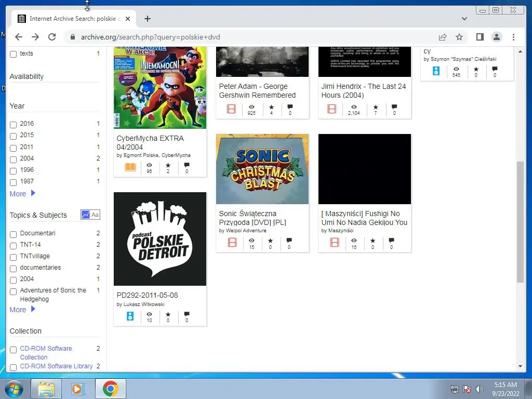Switch topics view to Aa text icon
Viewport: 532px width, 399px height.
(x=96, y=215)
